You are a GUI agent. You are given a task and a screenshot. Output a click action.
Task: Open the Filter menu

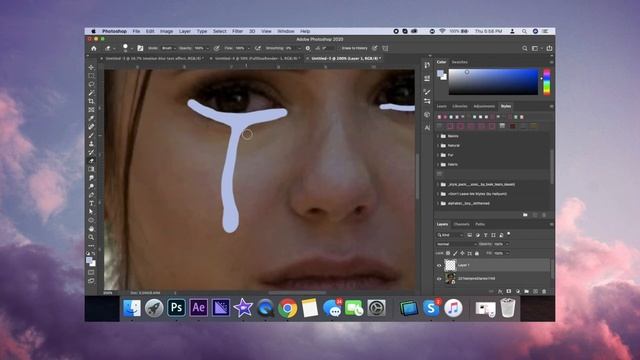(237, 31)
